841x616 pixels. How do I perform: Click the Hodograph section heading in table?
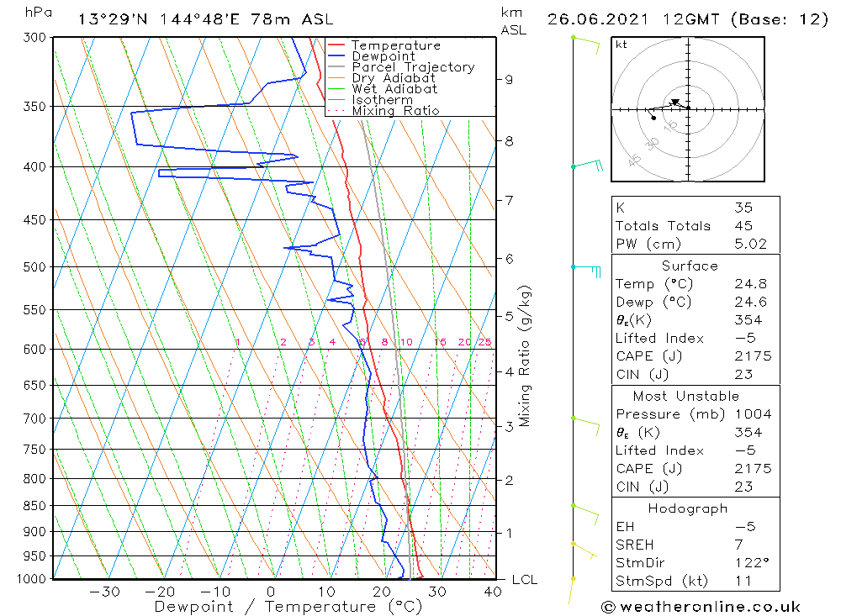pyautogui.click(x=688, y=508)
